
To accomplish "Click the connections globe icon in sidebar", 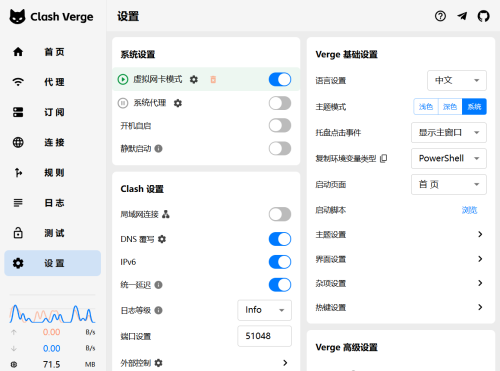I will 18,142.
